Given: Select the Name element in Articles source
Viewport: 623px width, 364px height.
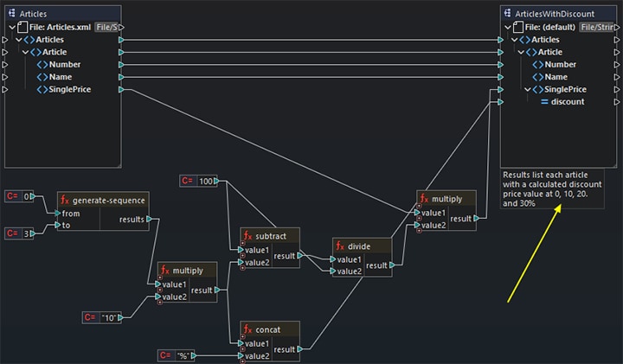Looking at the screenshot, I should tap(61, 77).
